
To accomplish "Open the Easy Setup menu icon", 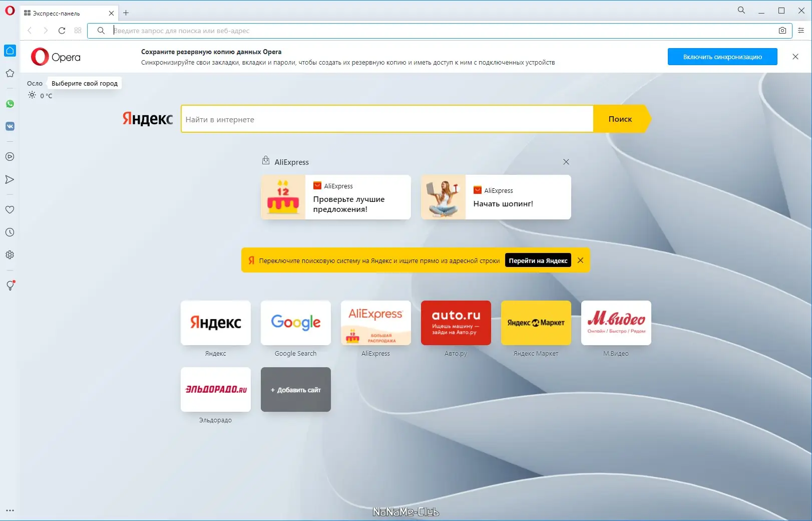I will click(x=801, y=31).
